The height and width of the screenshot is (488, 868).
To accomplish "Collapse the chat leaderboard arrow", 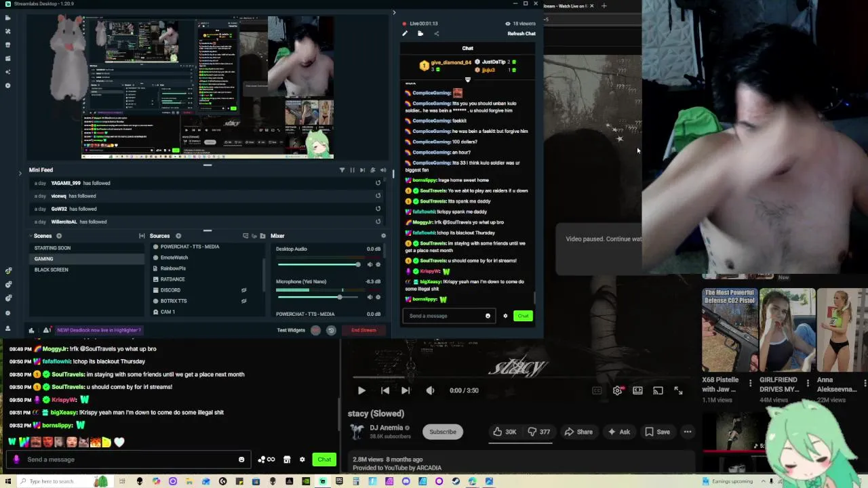I will coord(467,80).
